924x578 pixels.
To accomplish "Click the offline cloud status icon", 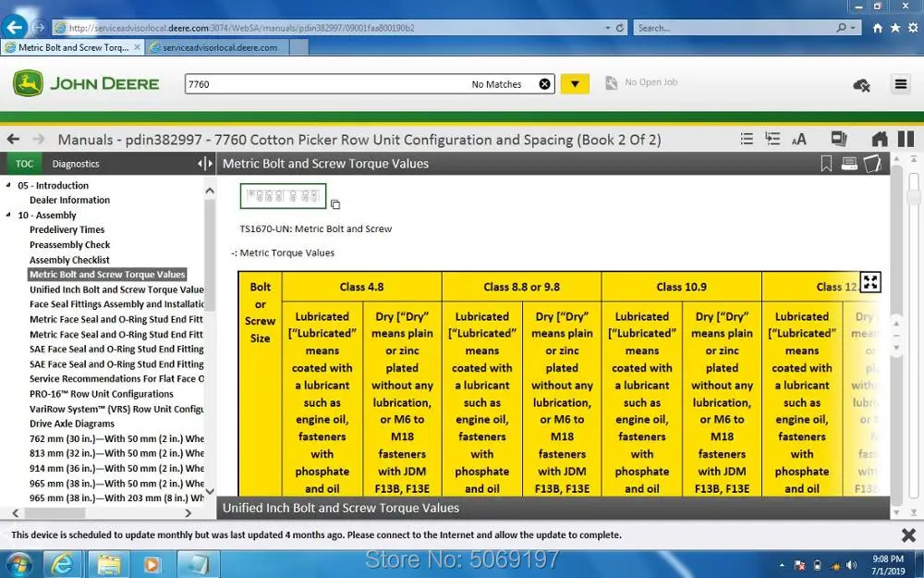I will 861,85.
